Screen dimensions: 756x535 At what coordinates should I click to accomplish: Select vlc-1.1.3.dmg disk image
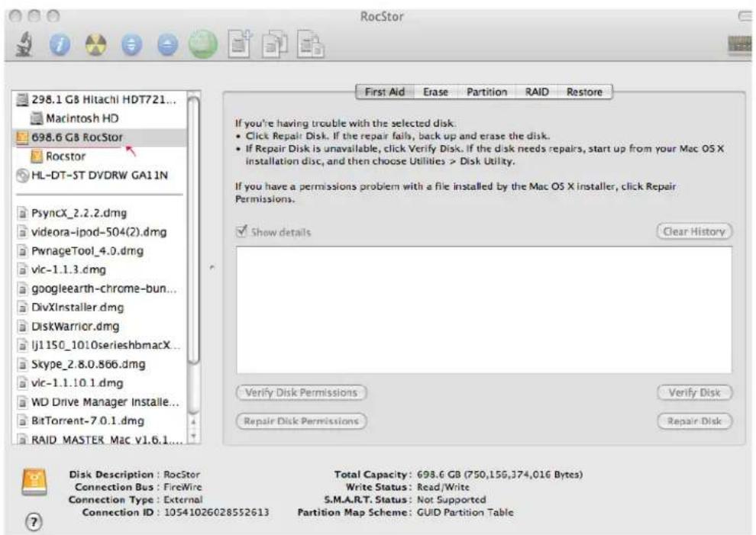(99, 270)
